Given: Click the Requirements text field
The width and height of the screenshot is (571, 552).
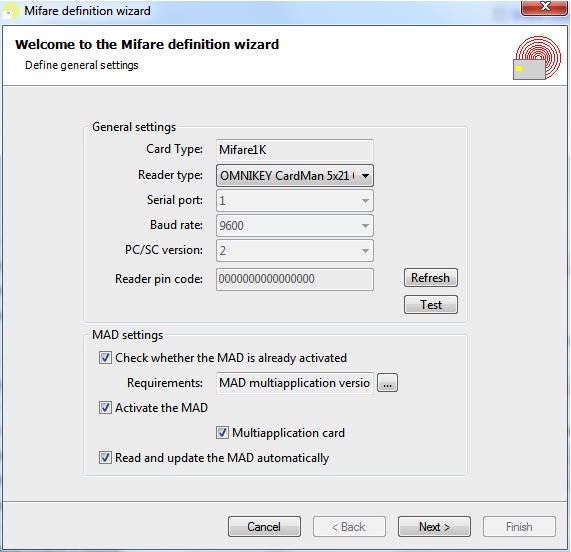Looking at the screenshot, I should pyautogui.click(x=295, y=383).
